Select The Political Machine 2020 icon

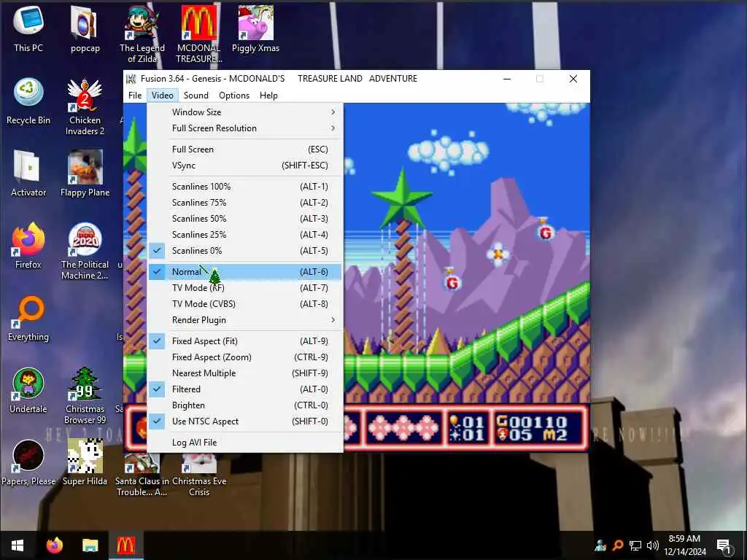(x=85, y=252)
